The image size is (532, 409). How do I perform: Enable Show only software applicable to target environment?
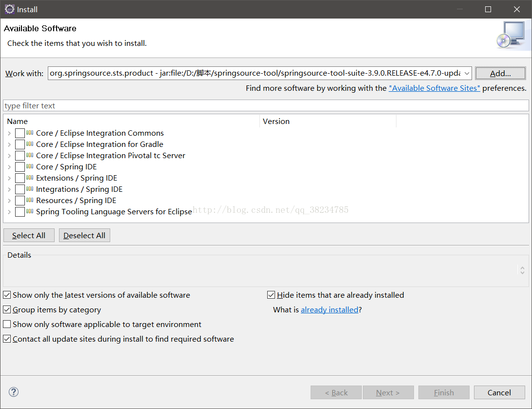click(x=7, y=324)
